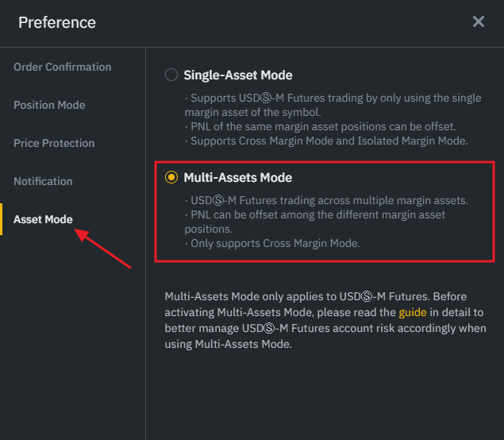
Task: Click the single margin asset description line
Action: (333, 105)
